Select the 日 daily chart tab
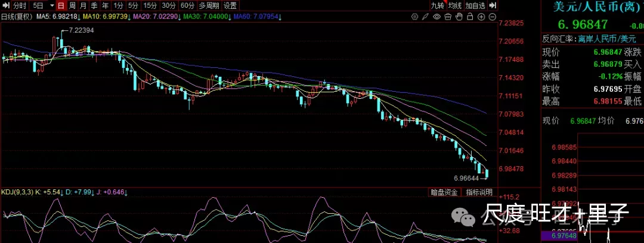This screenshot has width=644, height=243. click(x=61, y=5)
